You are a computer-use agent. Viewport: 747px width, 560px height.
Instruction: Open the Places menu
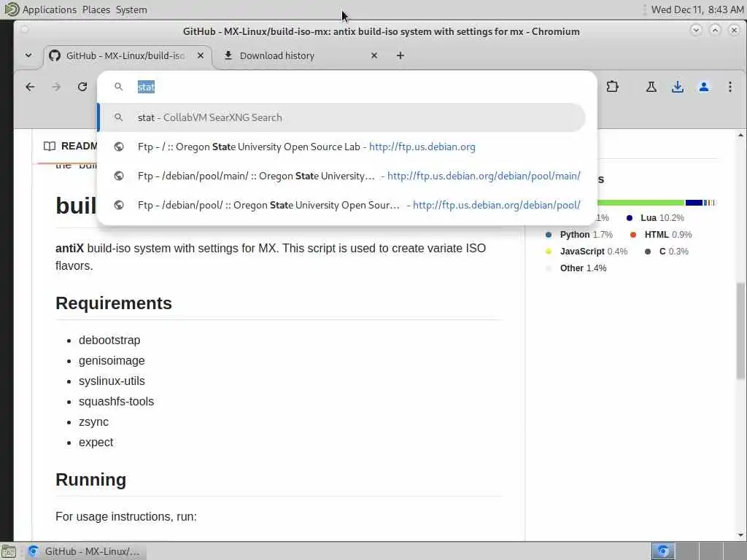[96, 9]
